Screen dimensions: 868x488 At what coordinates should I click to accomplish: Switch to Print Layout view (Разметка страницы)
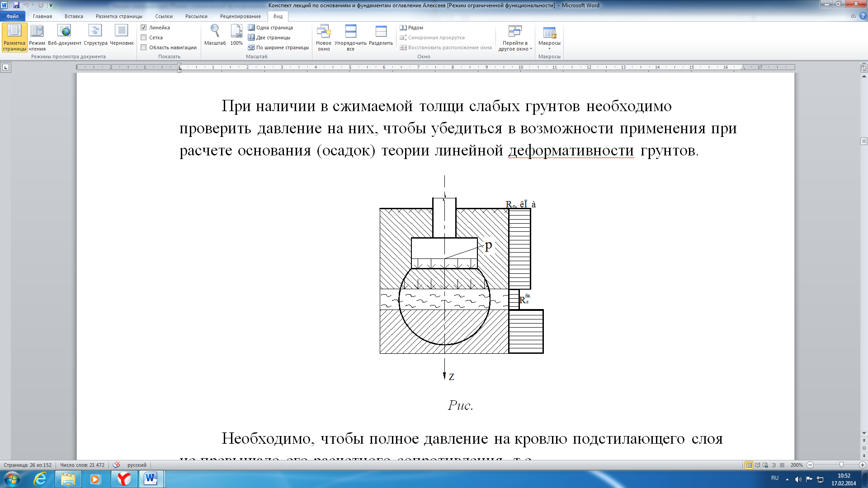pos(14,38)
